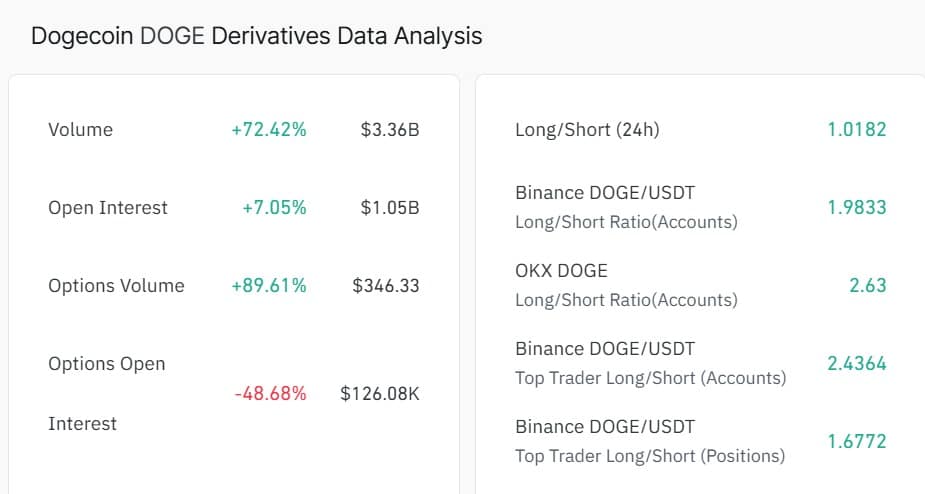Image resolution: width=925 pixels, height=494 pixels.
Task: Click the $346.33 options volume amount
Action: click(x=386, y=286)
